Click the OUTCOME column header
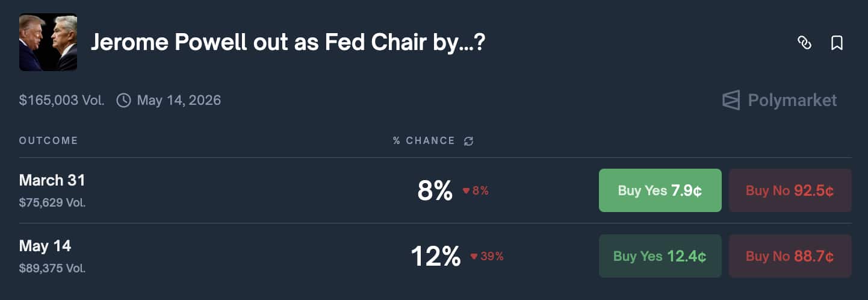Screen dimensions: 868x300 (48, 141)
